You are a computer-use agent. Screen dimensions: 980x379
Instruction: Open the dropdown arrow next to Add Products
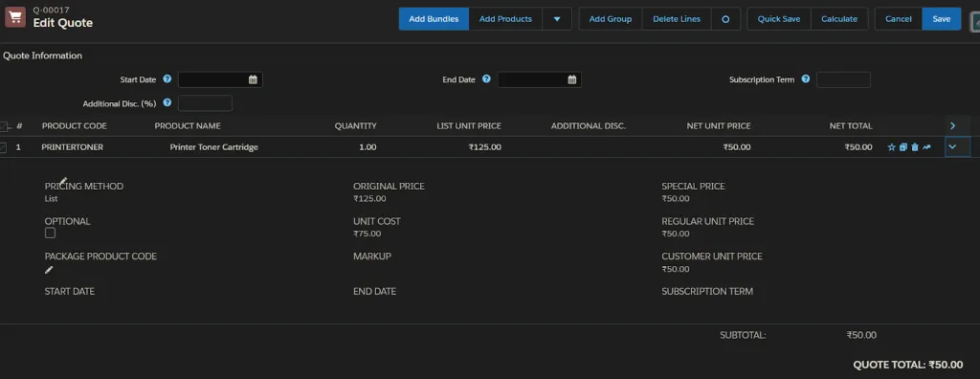tap(557, 19)
